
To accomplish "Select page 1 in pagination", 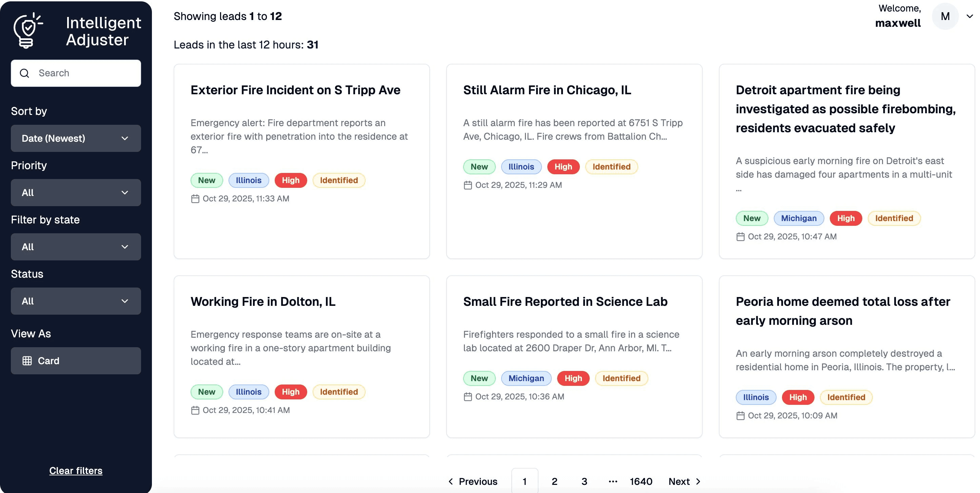I will pos(525,481).
